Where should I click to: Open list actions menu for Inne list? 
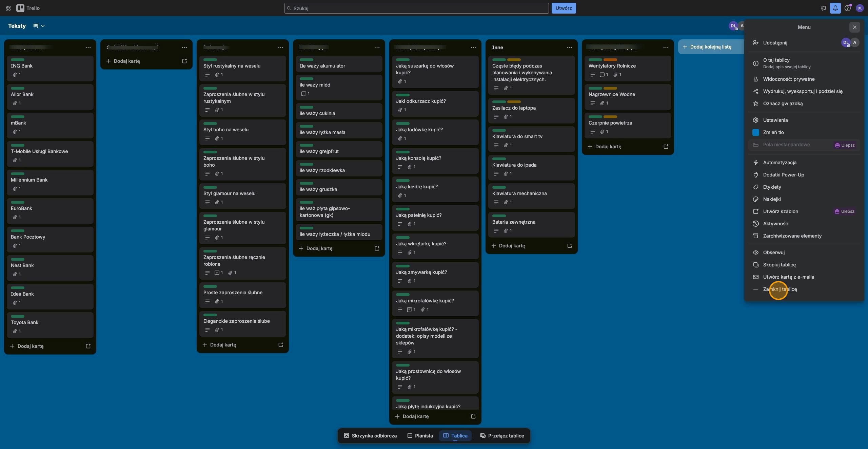pos(570,48)
